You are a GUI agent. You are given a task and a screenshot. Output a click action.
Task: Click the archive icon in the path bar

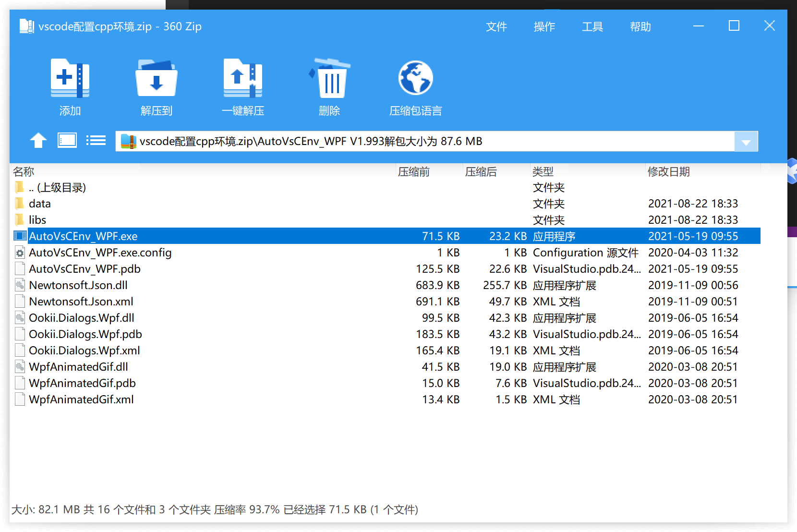coord(128,141)
